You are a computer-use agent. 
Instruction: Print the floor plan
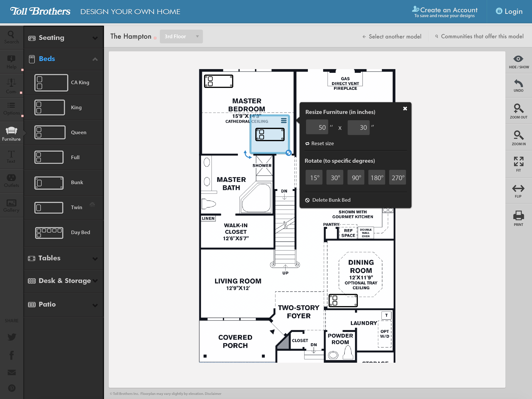[x=519, y=217]
